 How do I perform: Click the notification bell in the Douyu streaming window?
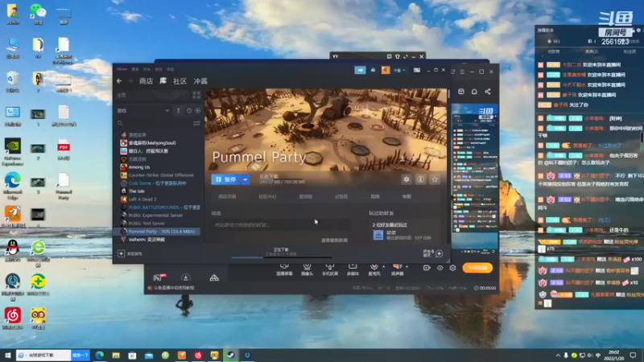pos(474,92)
